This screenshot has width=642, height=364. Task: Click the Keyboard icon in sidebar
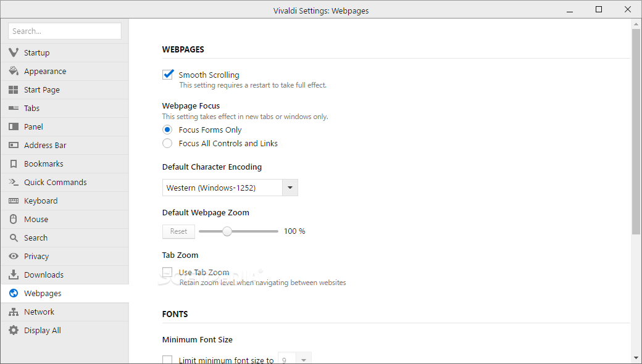(x=13, y=201)
